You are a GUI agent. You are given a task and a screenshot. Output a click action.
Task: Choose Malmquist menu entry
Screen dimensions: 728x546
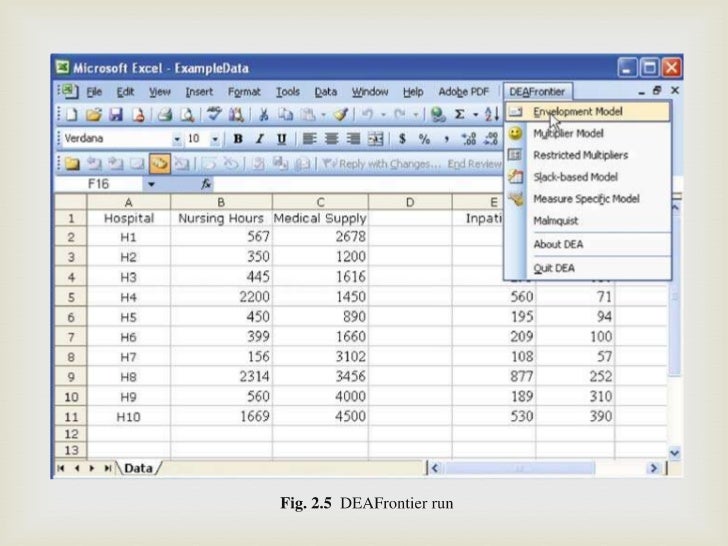click(x=588, y=221)
